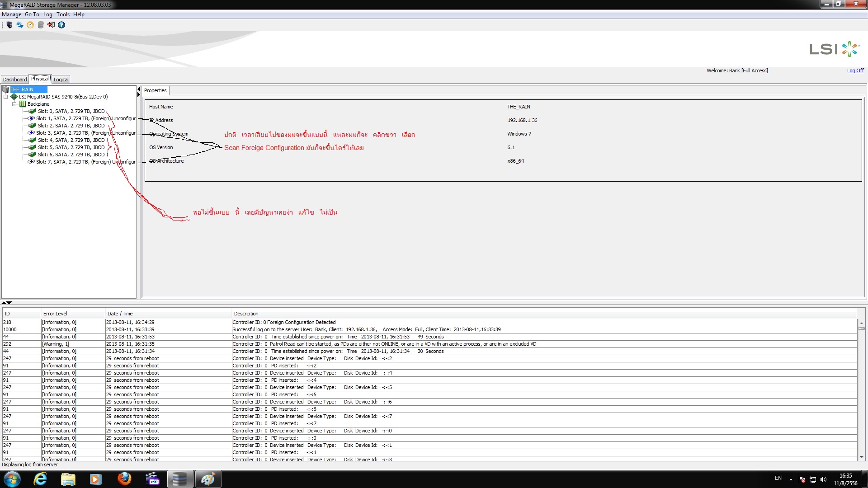Switch to the Logical tab
The width and height of the screenshot is (868, 488).
click(x=61, y=80)
